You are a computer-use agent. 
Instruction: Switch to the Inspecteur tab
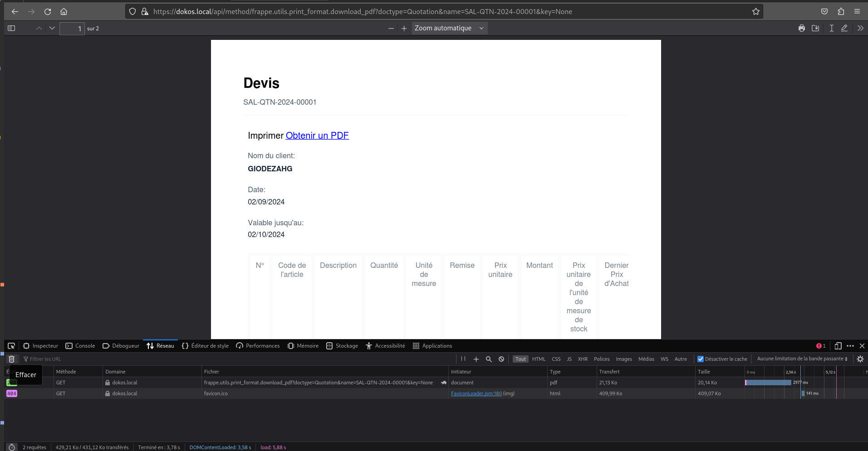click(x=41, y=346)
